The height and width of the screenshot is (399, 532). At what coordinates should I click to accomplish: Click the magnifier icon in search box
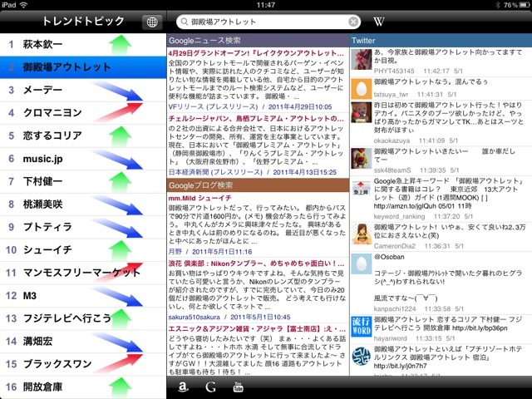click(185, 22)
